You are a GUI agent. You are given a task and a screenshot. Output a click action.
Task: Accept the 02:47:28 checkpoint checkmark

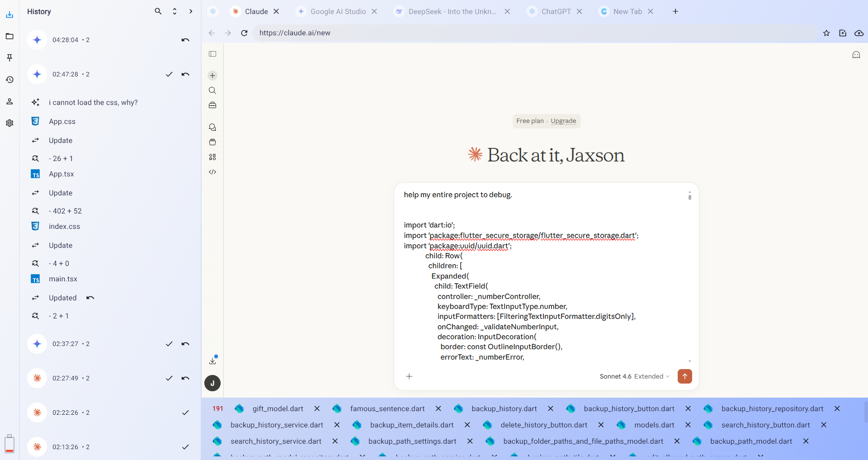[x=169, y=74]
